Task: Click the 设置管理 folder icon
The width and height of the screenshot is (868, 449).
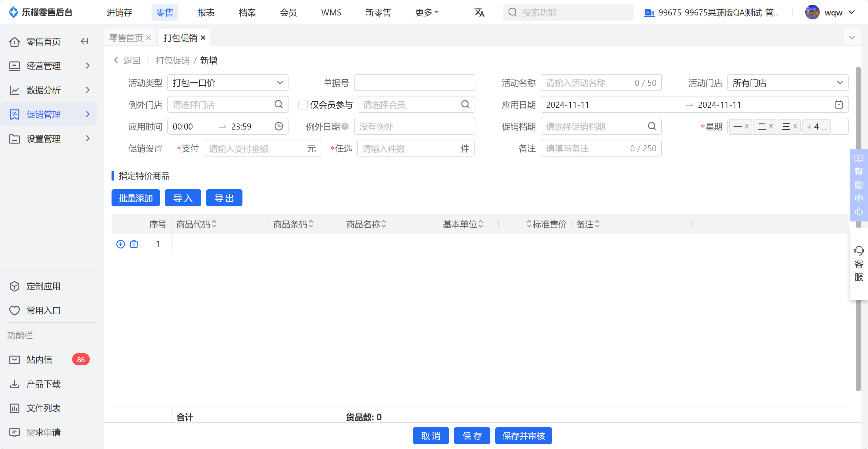Action: [15, 139]
